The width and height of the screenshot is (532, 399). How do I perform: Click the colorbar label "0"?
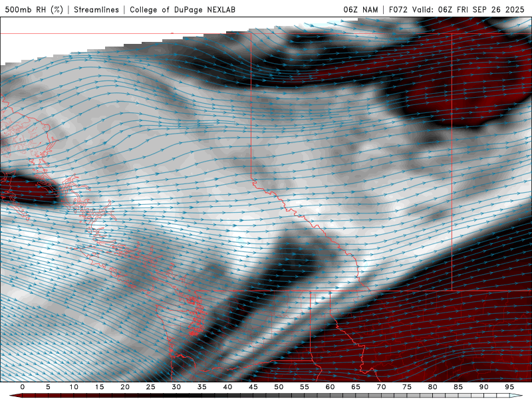pos(23,387)
